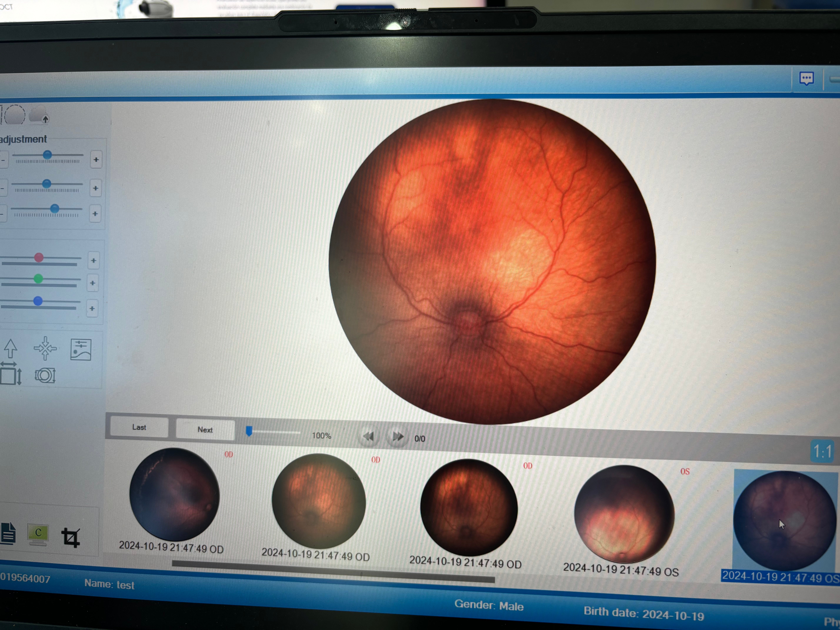Click the comment bubble icon
The height and width of the screenshot is (630, 840).
pyautogui.click(x=807, y=78)
